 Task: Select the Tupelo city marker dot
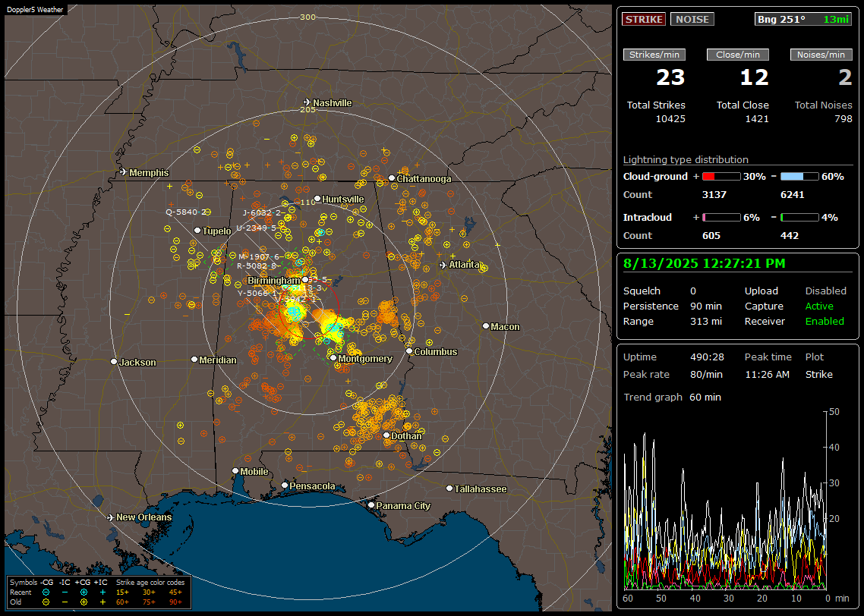point(197,230)
